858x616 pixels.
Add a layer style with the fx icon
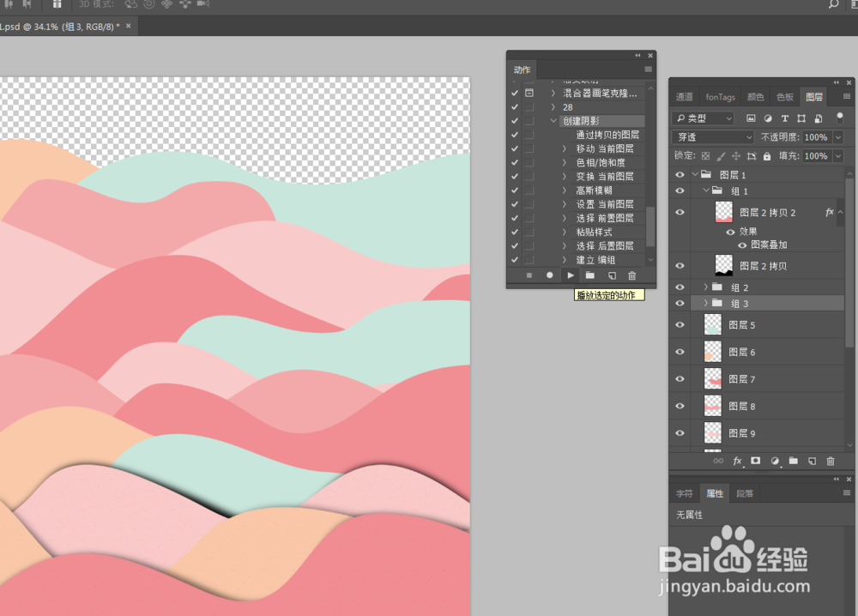click(738, 462)
